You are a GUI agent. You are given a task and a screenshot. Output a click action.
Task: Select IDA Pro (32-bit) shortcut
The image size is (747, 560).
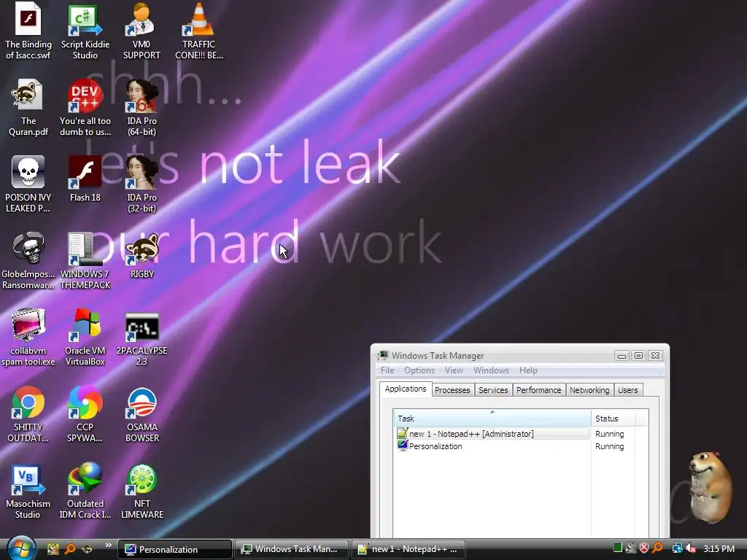[x=142, y=184]
